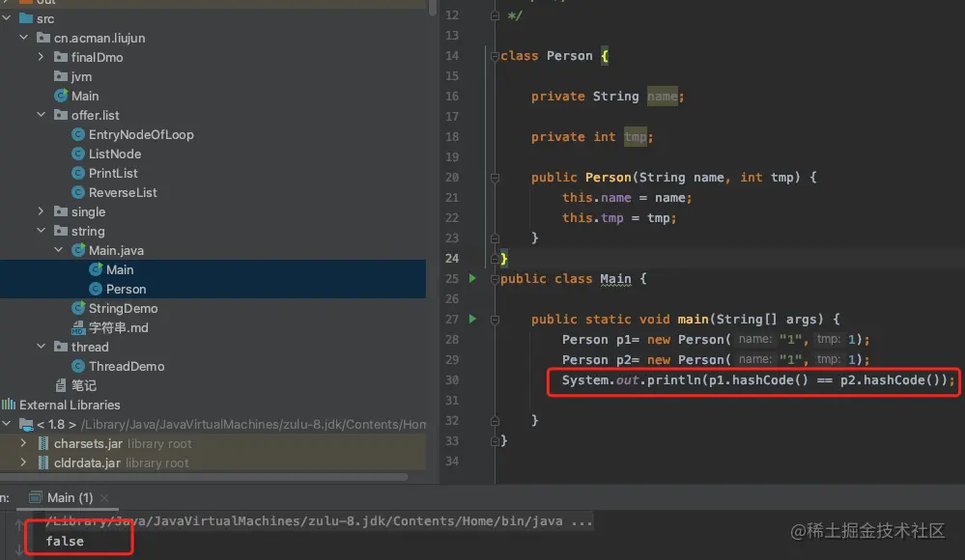Fold the main method at line 27
The width and height of the screenshot is (965, 560).
(x=495, y=320)
